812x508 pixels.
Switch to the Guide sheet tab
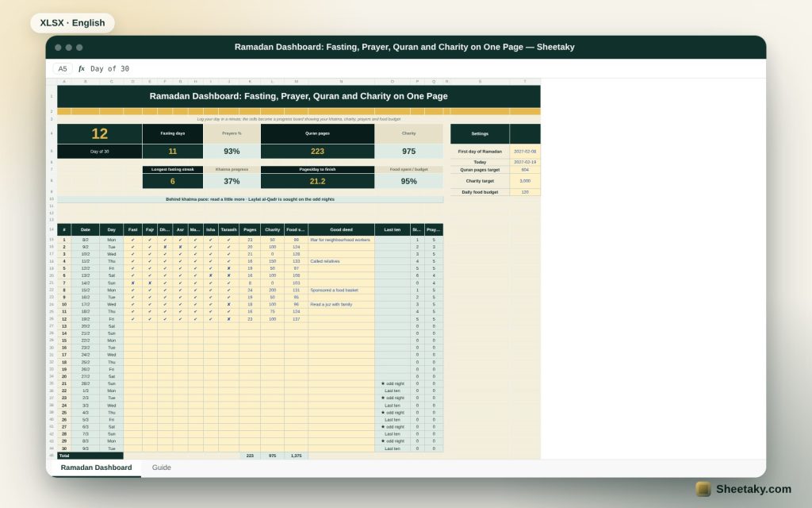tap(161, 467)
